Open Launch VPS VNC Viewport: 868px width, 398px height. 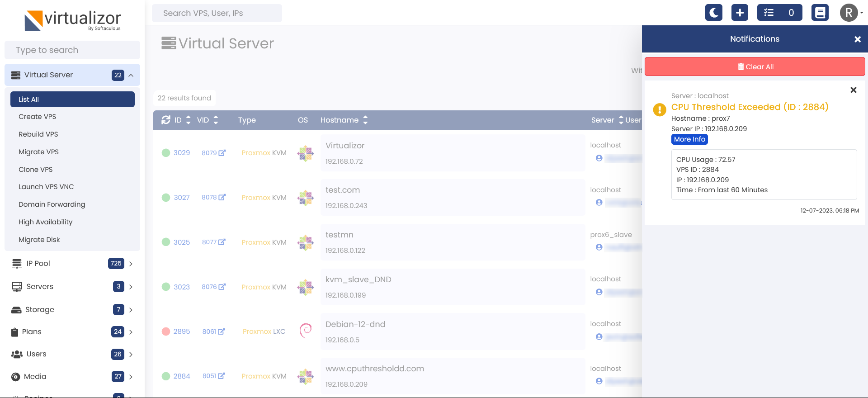point(46,187)
